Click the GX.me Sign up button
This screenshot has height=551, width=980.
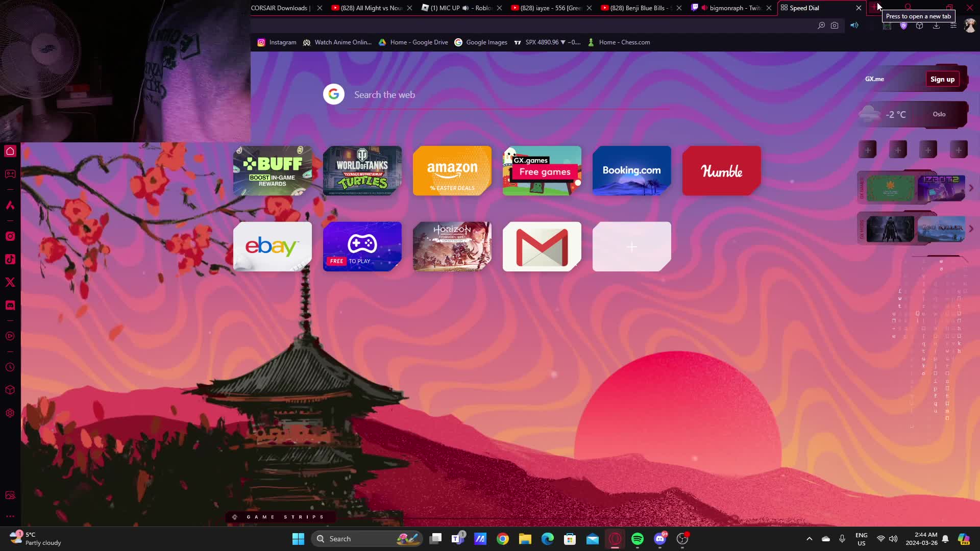(x=942, y=79)
